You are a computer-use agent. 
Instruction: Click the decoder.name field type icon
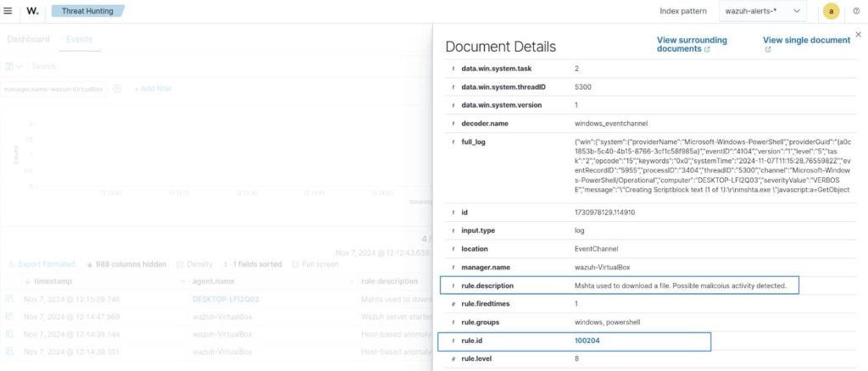pyautogui.click(x=453, y=124)
